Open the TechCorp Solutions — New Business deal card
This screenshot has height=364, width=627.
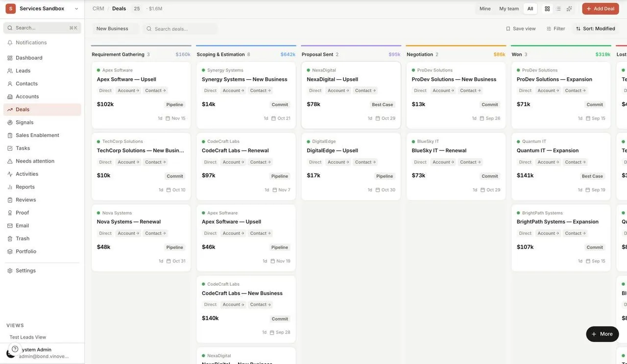point(141,166)
